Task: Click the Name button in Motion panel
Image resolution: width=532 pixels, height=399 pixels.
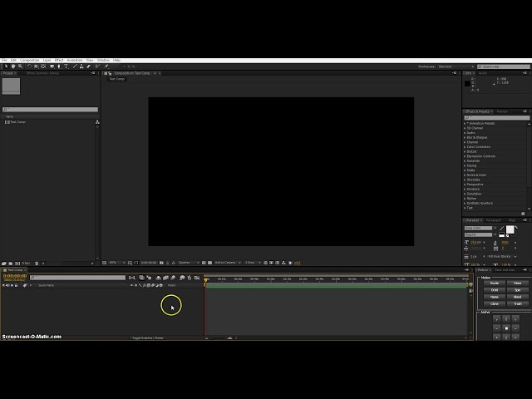Action: [x=495, y=297]
